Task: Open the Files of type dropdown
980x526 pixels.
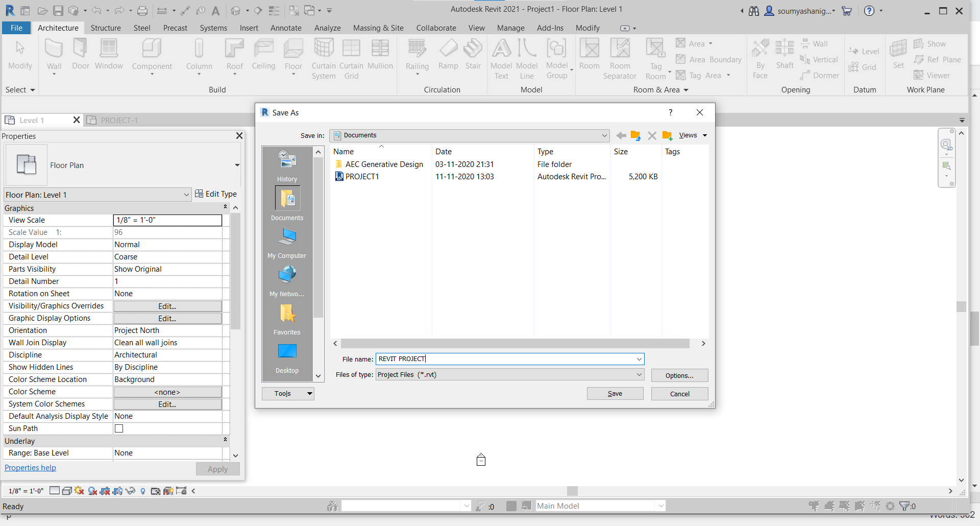Action: [x=639, y=374]
